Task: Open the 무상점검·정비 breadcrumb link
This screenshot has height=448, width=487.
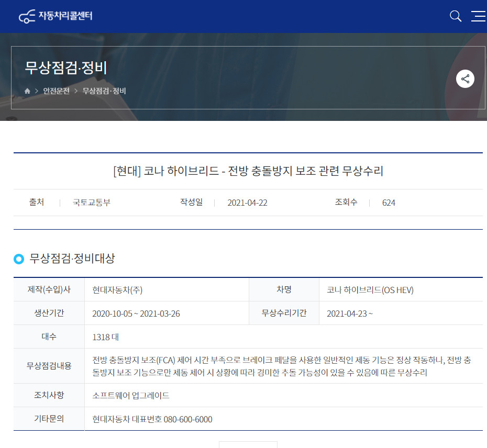Action: click(x=104, y=91)
